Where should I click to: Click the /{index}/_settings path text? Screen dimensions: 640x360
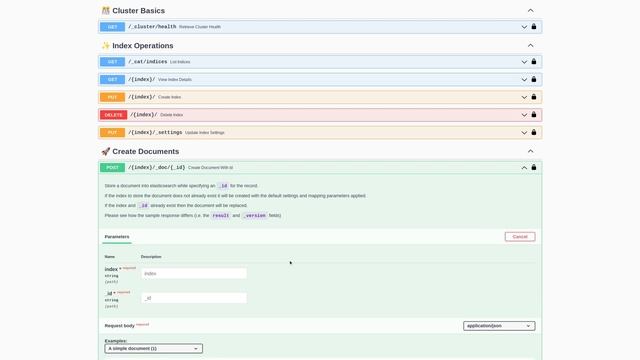(155, 132)
